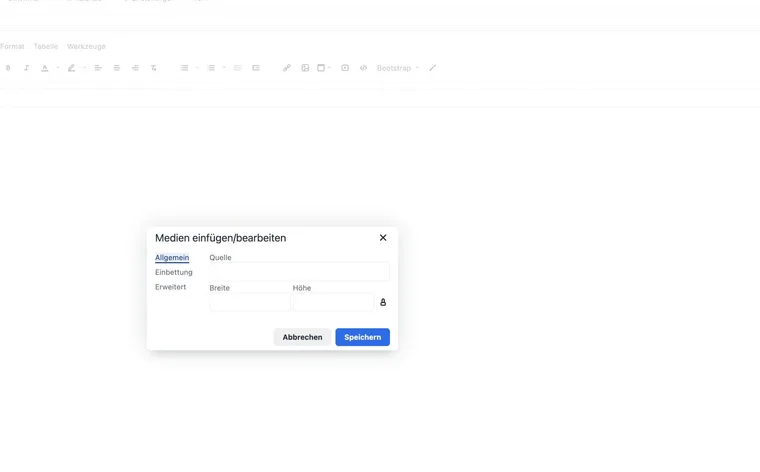The height and width of the screenshot is (472, 760).
Task: Open the highlight color dropdown arrow
Action: pos(84,68)
